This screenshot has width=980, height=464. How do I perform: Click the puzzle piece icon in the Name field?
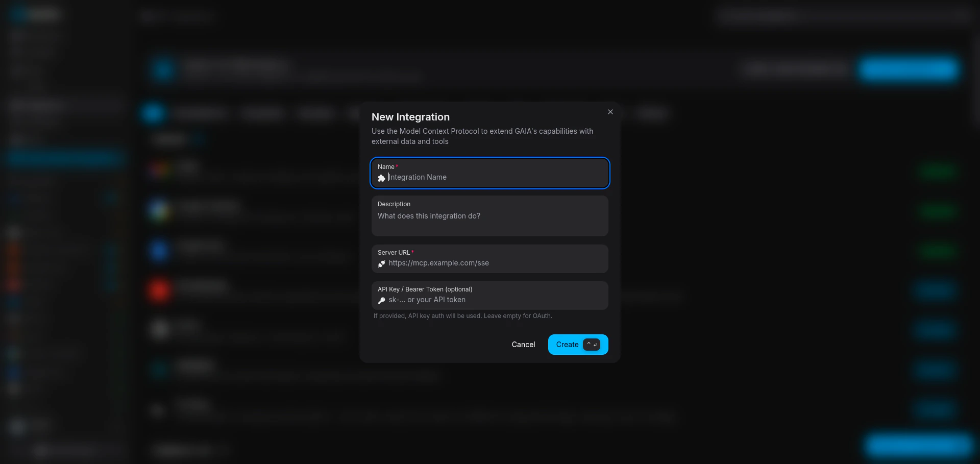pos(381,178)
